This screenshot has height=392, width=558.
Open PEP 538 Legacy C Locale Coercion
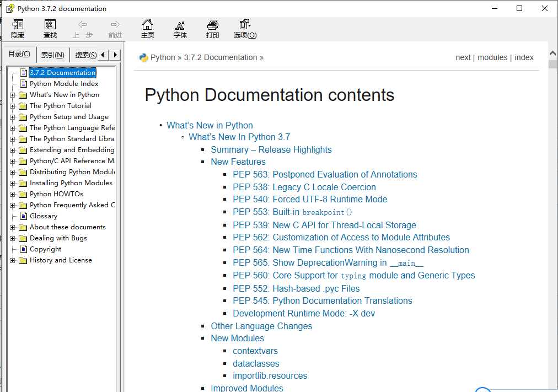click(304, 187)
